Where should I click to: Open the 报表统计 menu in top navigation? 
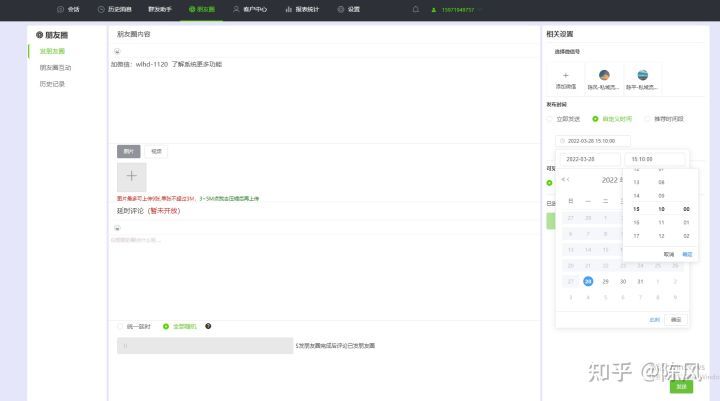click(x=303, y=9)
